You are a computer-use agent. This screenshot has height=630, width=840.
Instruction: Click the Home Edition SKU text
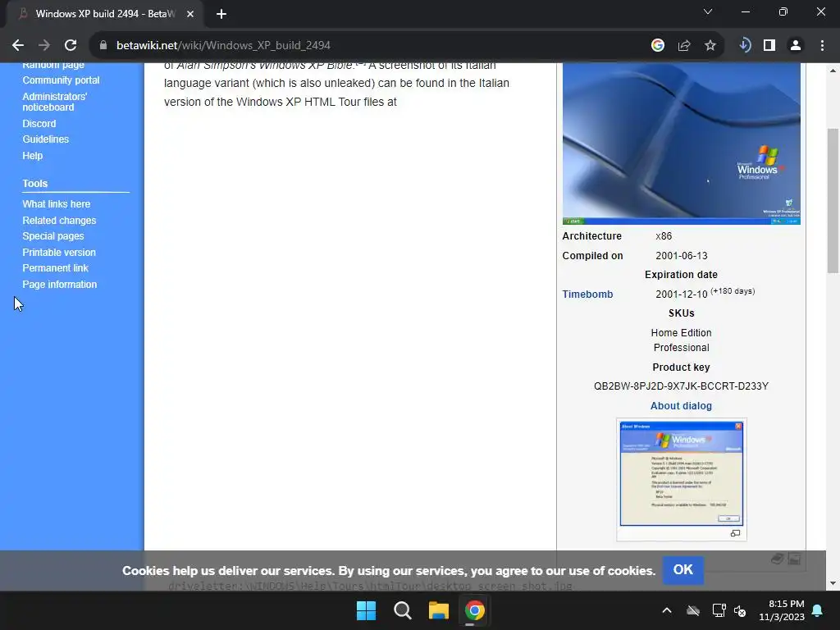point(681,333)
